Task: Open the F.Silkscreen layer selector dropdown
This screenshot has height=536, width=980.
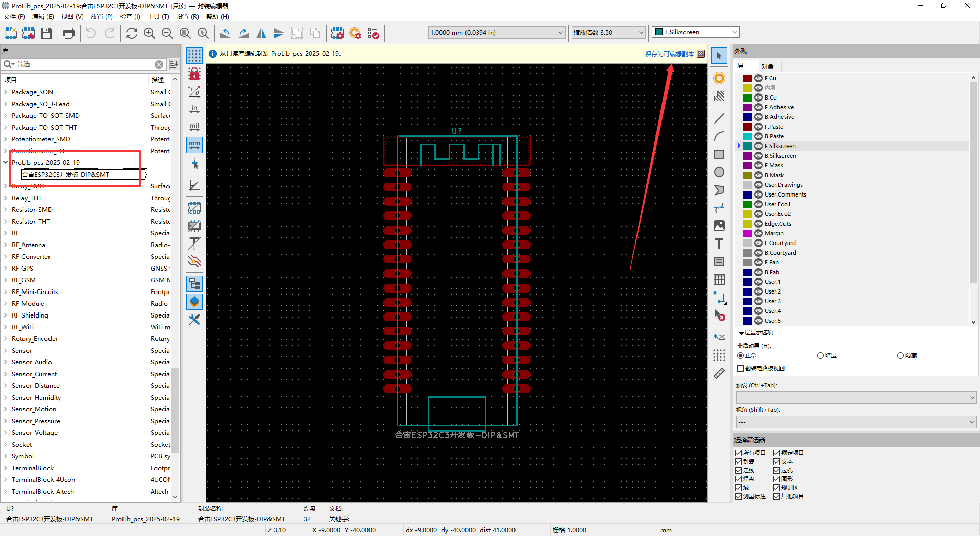Action: (696, 32)
